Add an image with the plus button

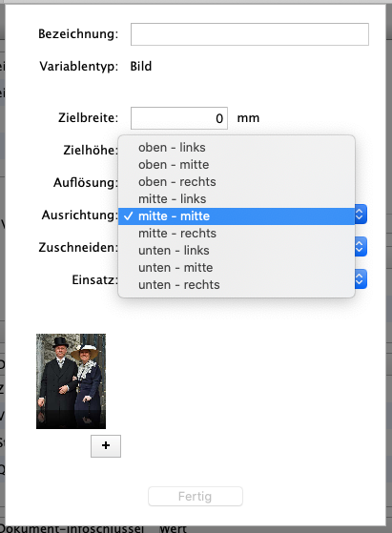click(x=106, y=446)
